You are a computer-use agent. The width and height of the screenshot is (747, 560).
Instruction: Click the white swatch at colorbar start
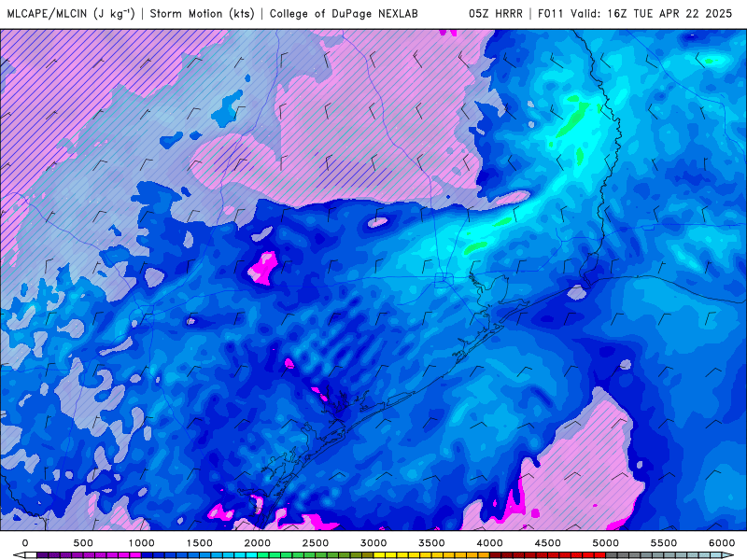pyautogui.click(x=31, y=555)
